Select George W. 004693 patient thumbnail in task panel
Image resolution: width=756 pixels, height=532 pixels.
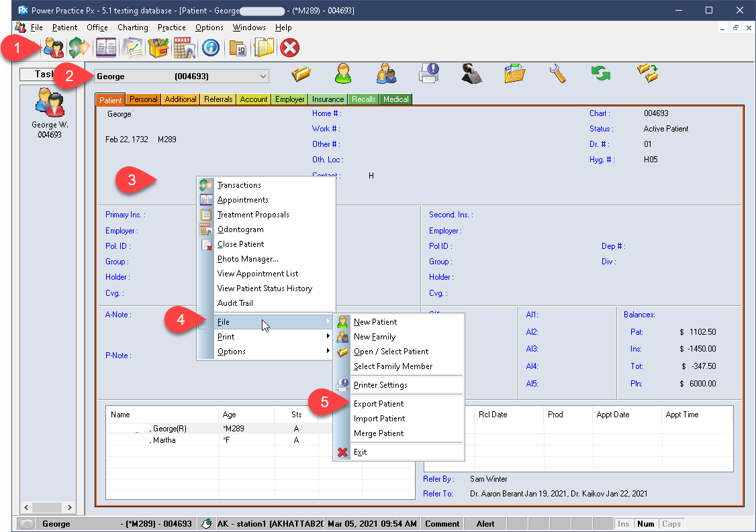(50, 113)
